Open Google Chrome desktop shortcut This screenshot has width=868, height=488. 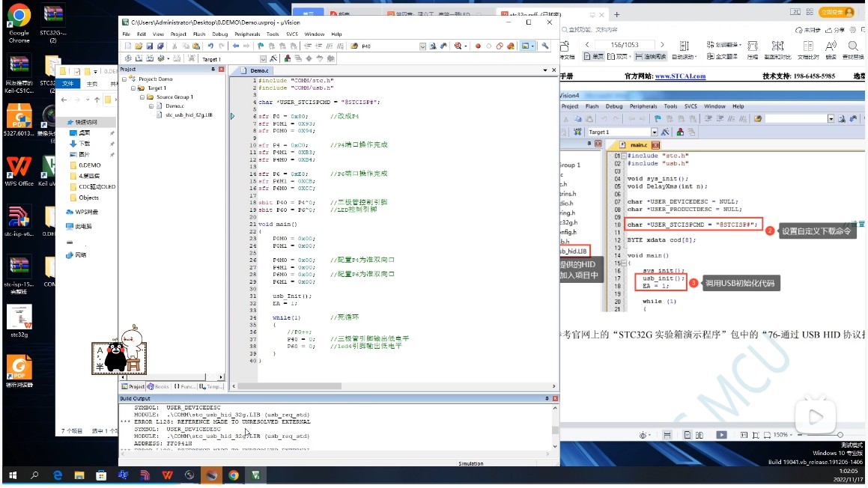[19, 24]
